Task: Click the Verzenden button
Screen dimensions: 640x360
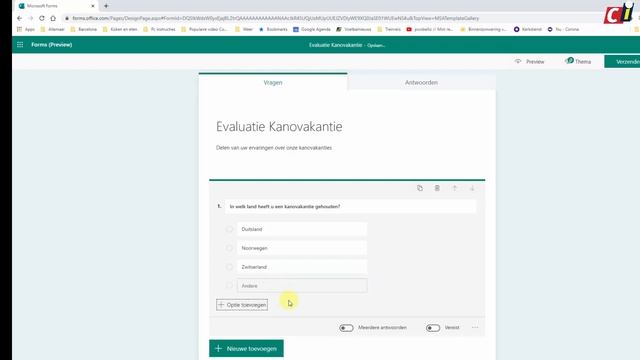Action: coord(622,62)
